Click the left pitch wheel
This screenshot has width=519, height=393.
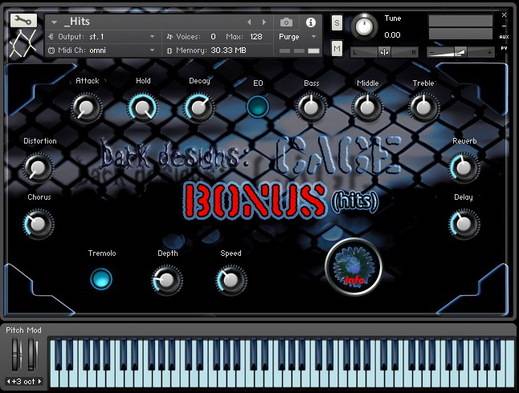(16, 354)
